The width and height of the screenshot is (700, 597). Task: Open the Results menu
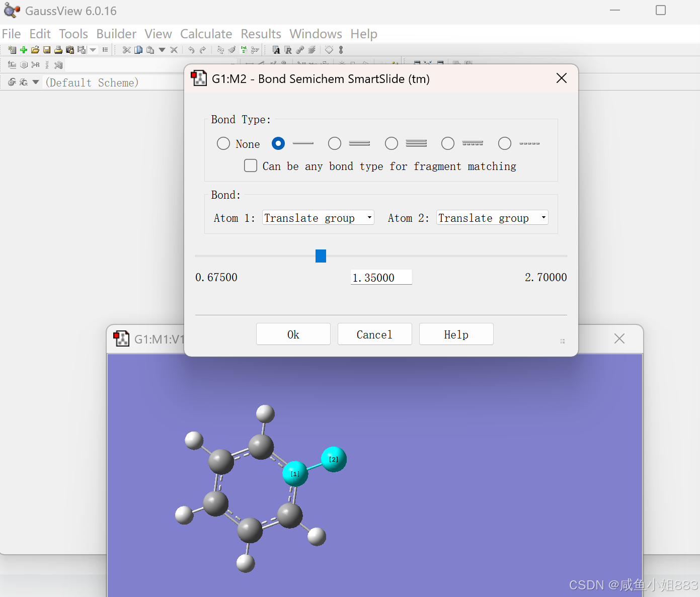261,34
